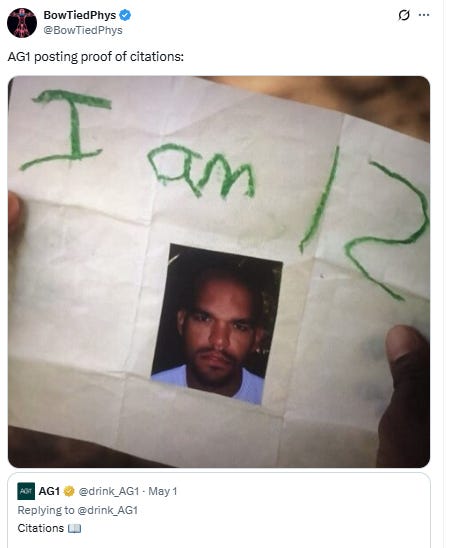Click the 'Replying to' label in quoted tweet
The image size is (450, 548).
[46, 510]
